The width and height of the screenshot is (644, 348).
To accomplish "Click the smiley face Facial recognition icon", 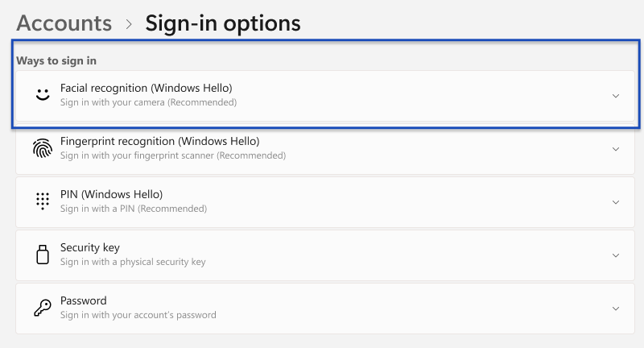I will (43, 95).
